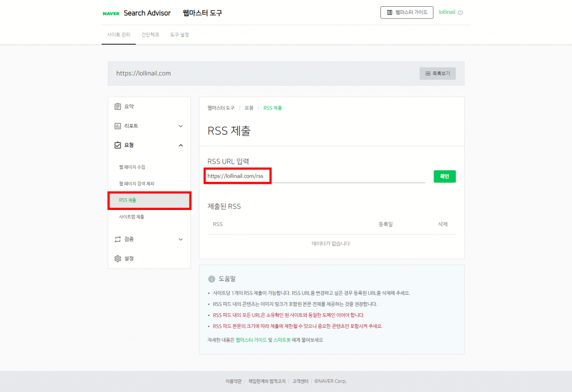Open the 도구 설정 tab
This screenshot has width=572, height=392.
pyautogui.click(x=180, y=34)
